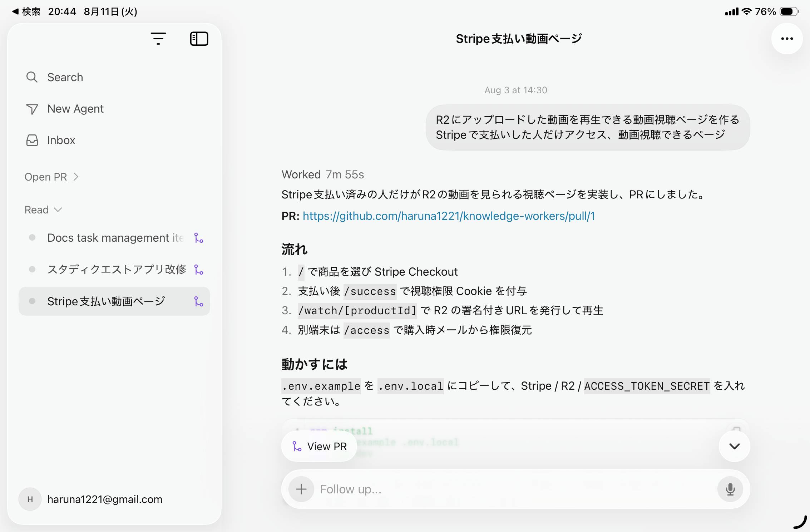This screenshot has width=810, height=532.
Task: Copy the code block with copy icon
Action: (736, 430)
